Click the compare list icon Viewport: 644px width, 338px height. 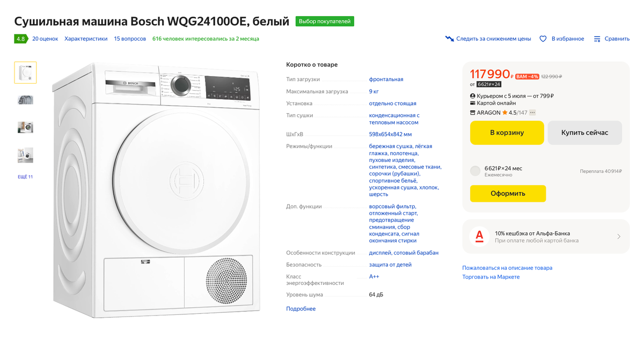597,39
